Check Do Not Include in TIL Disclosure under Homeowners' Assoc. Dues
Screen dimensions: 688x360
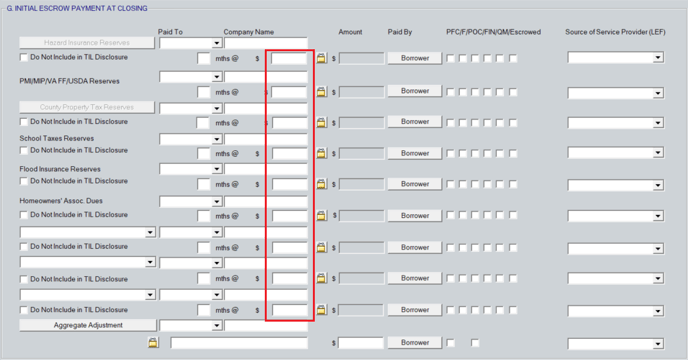click(24, 215)
